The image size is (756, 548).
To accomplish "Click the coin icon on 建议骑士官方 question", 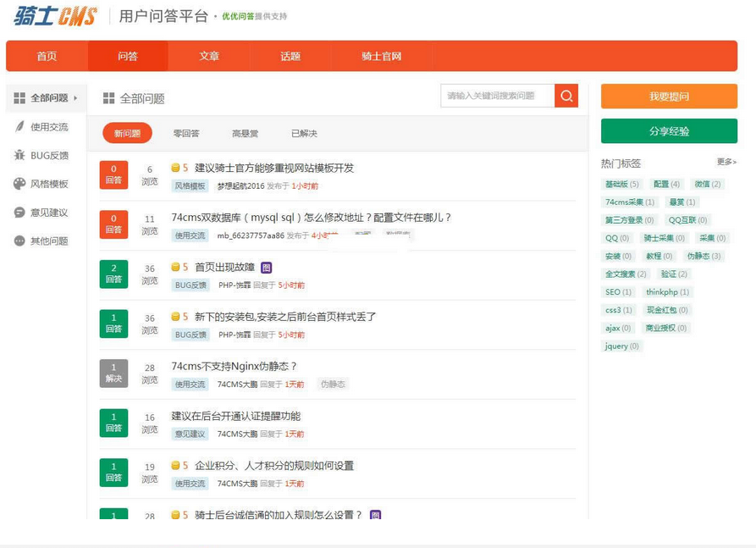I will pyautogui.click(x=175, y=168).
